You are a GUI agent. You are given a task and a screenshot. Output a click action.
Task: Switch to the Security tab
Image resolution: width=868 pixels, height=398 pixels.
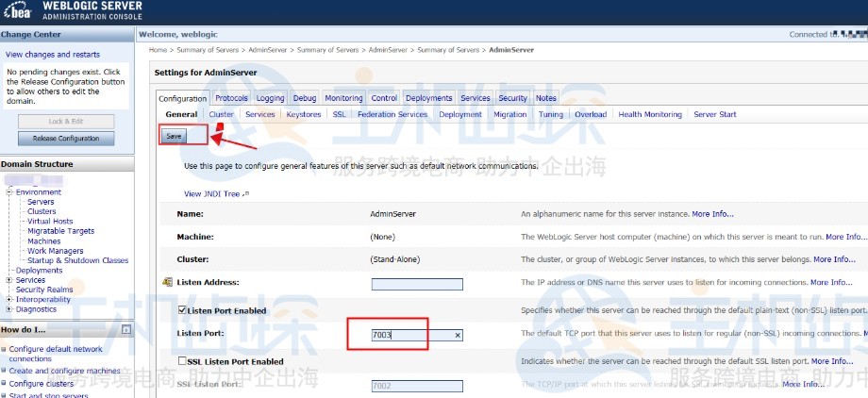512,98
